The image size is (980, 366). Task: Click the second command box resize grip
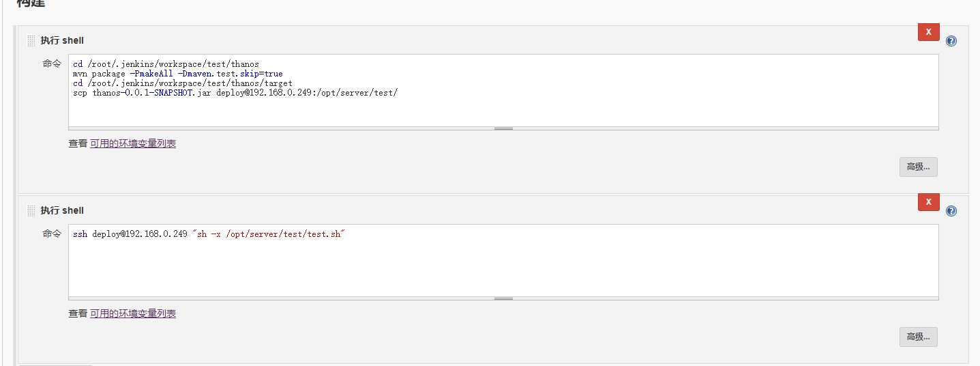click(x=503, y=298)
